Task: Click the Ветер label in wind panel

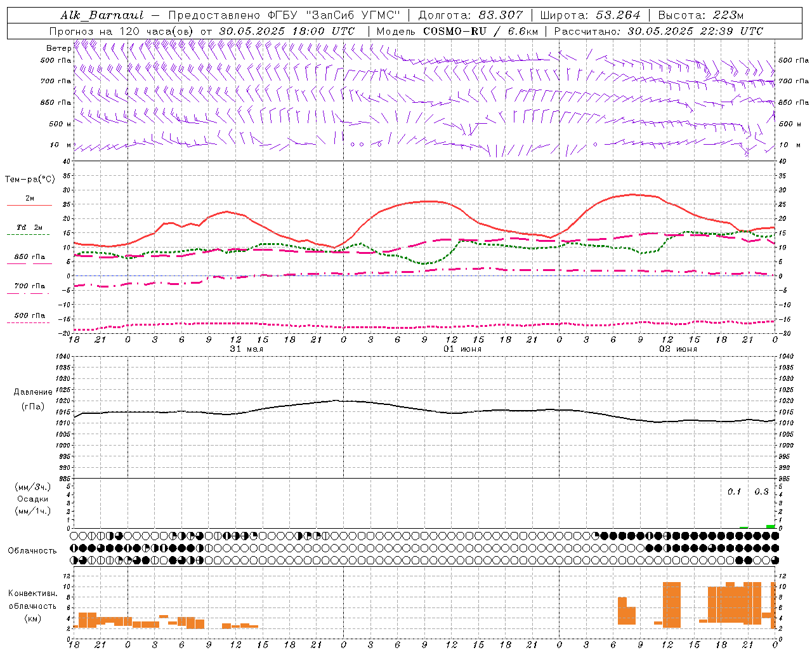Action: pyautogui.click(x=59, y=48)
